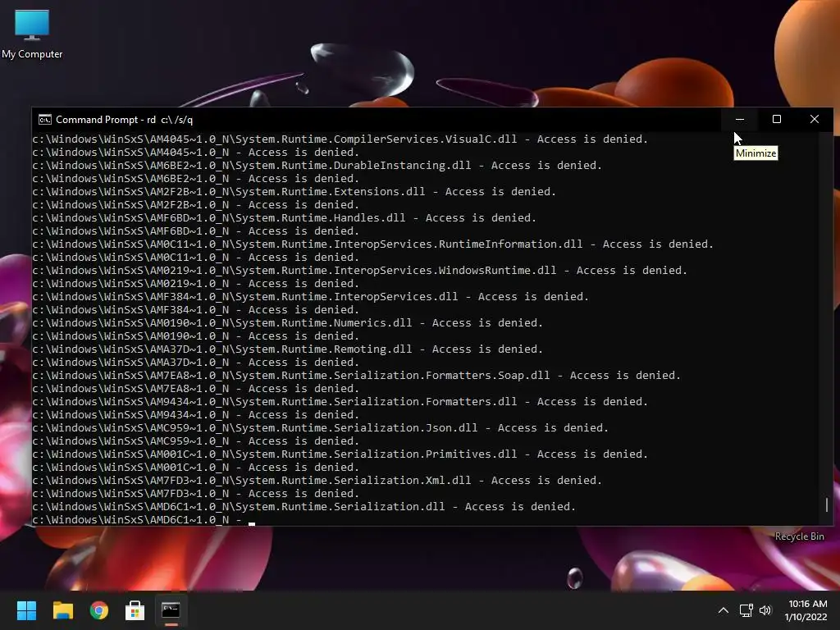This screenshot has height=630, width=840.
Task: Launch File Explorer from the taskbar
Action: 62,610
